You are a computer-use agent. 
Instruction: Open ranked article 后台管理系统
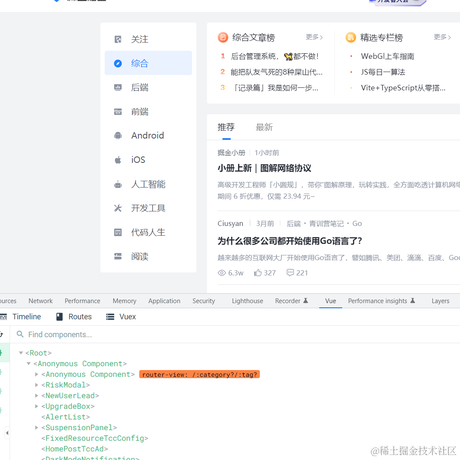pos(275,56)
